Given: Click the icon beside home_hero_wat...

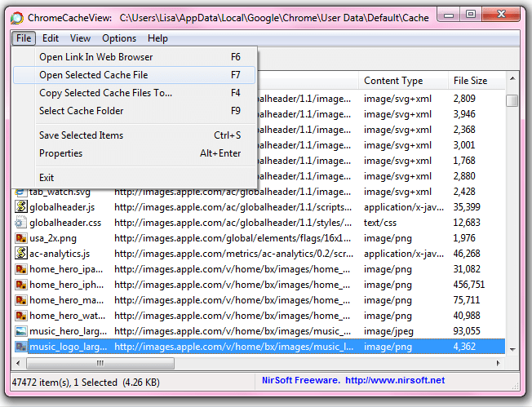Looking at the screenshot, I should (x=20, y=316).
